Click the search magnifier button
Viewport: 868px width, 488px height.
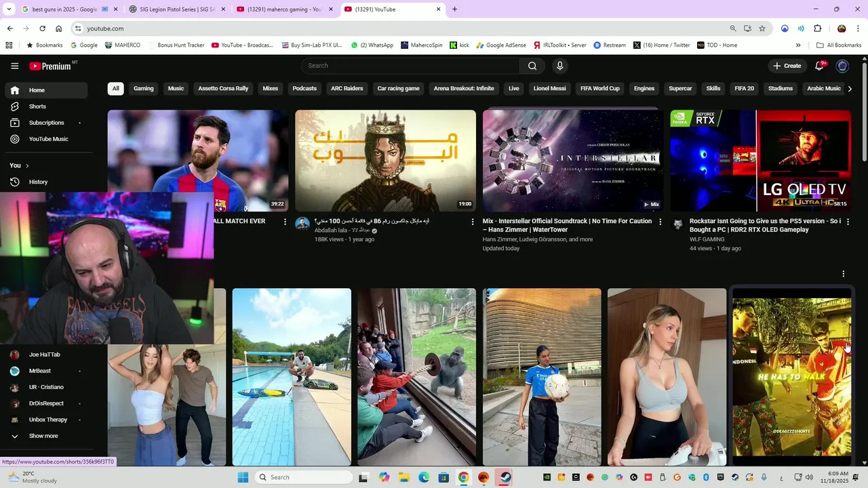click(x=532, y=66)
